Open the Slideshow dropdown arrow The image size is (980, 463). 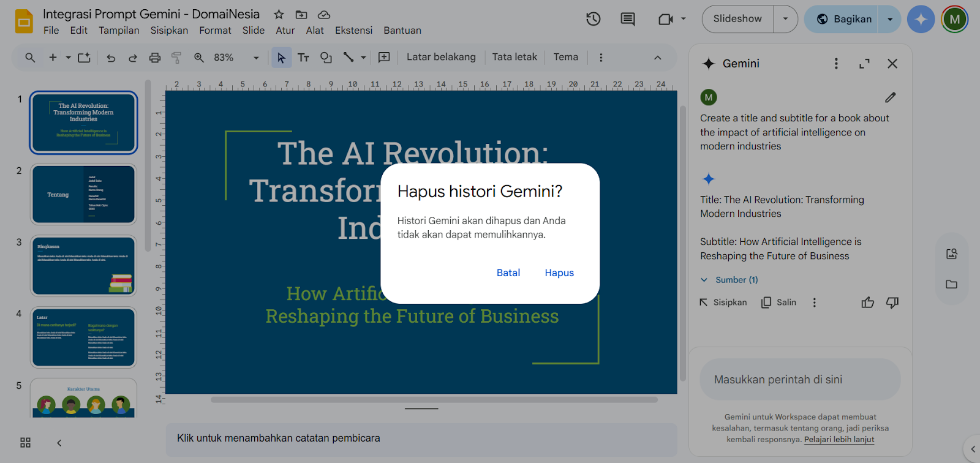tap(785, 19)
